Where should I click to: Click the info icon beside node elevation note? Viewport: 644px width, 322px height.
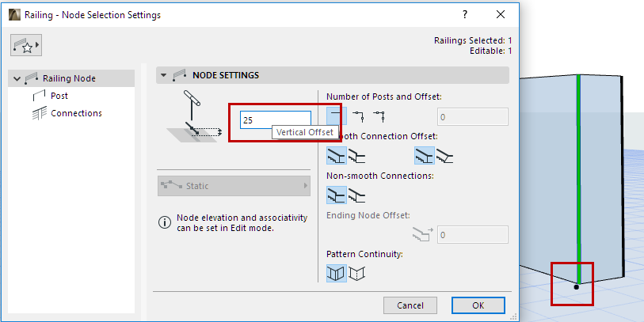[165, 223]
